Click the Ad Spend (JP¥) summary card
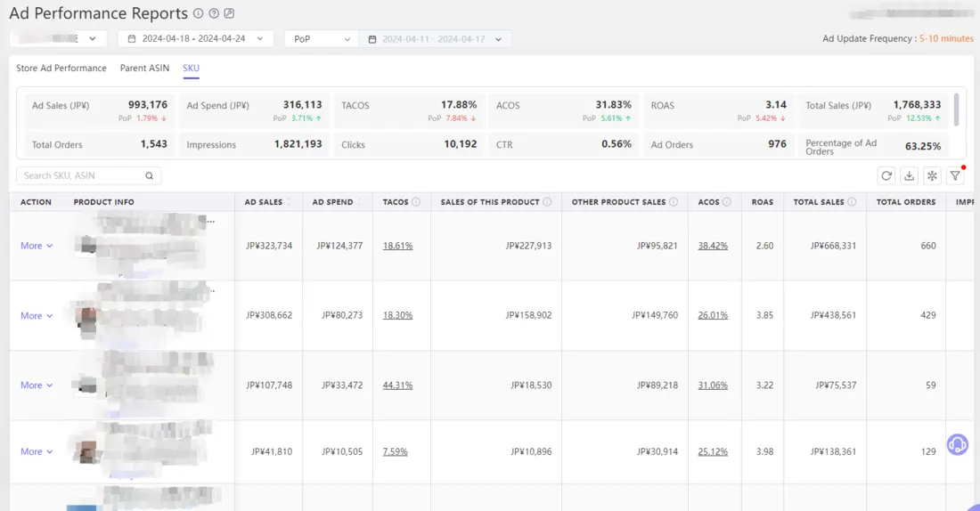980x511 pixels. click(x=254, y=110)
